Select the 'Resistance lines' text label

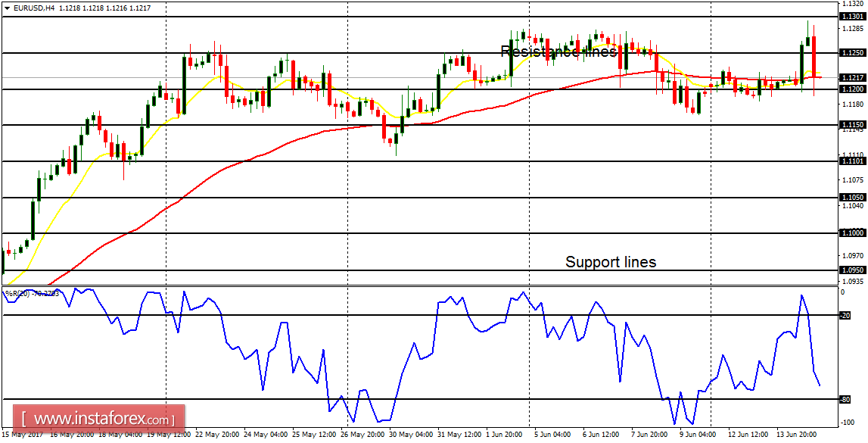[x=558, y=52]
